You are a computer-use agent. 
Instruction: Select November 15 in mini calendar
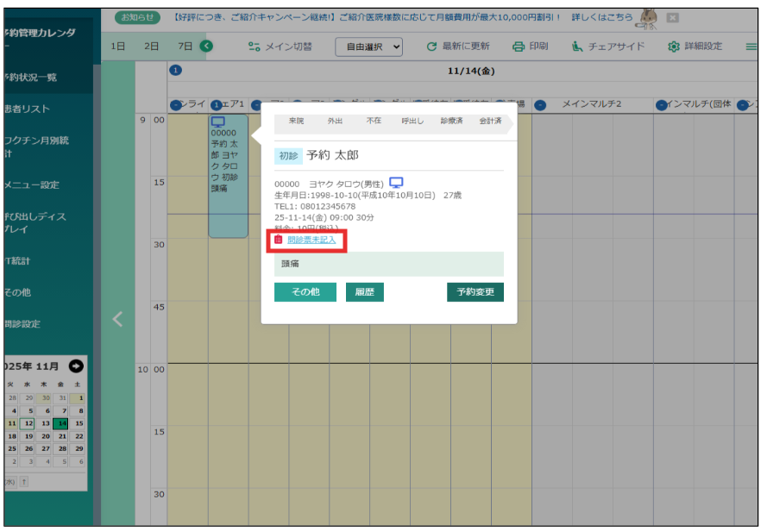pos(79,423)
